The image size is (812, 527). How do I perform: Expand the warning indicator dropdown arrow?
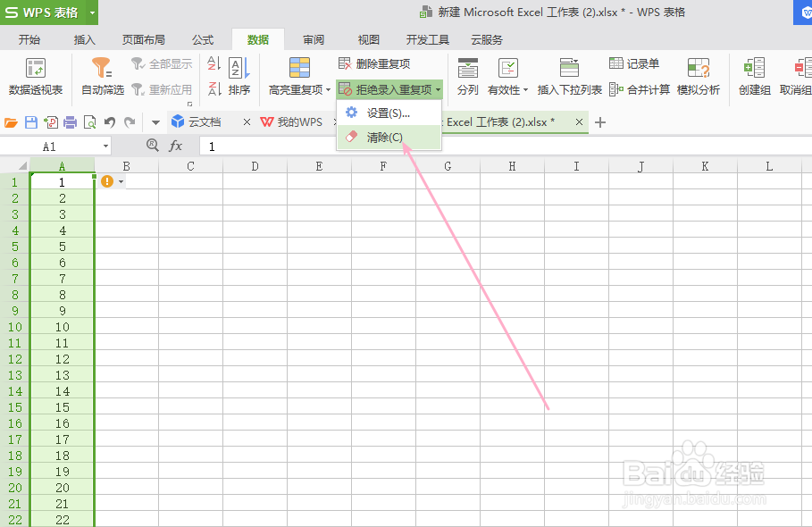(121, 181)
